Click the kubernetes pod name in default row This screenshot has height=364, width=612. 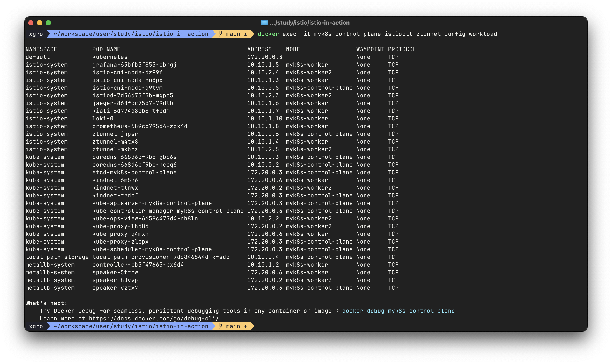point(110,57)
